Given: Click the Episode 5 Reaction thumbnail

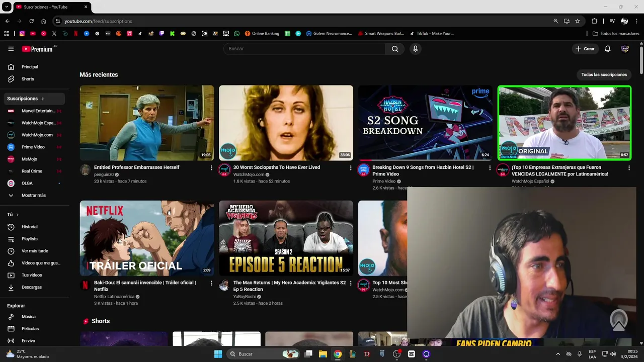Looking at the screenshot, I should tap(286, 238).
